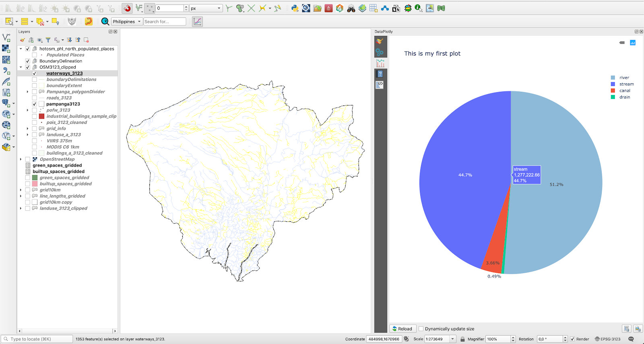This screenshot has width=644, height=344.
Task: Expand the landuse_a_3123 layer group
Action: [27, 135]
